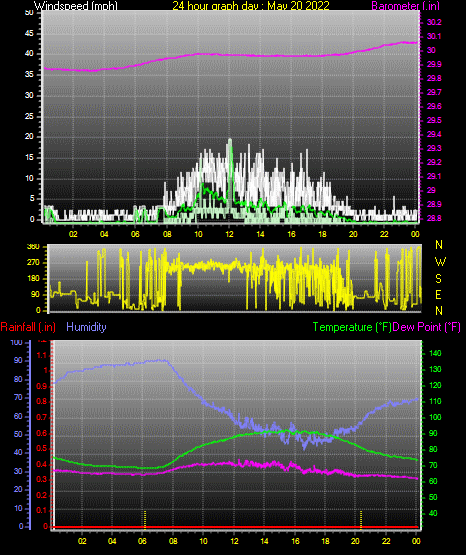Click the '24 hour graph day : May 20 2022' title
The image size is (466, 555).
coord(251,5)
